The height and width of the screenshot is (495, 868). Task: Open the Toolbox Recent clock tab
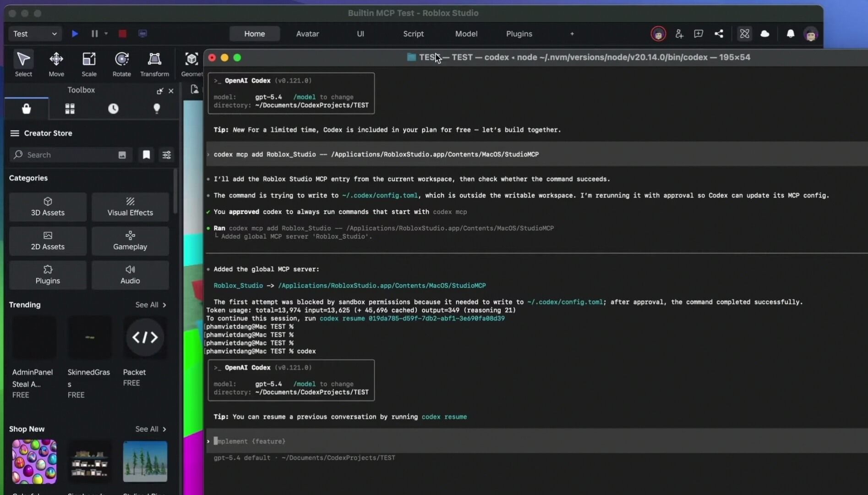tap(113, 109)
